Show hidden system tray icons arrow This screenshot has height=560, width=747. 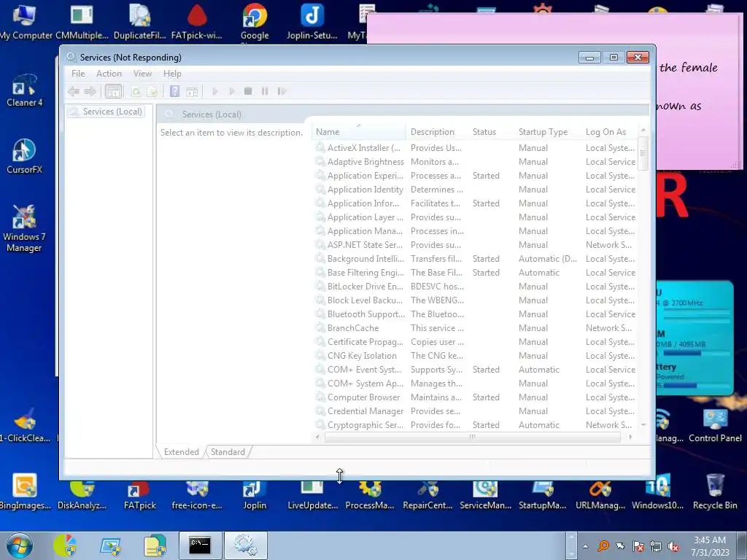tap(585, 546)
